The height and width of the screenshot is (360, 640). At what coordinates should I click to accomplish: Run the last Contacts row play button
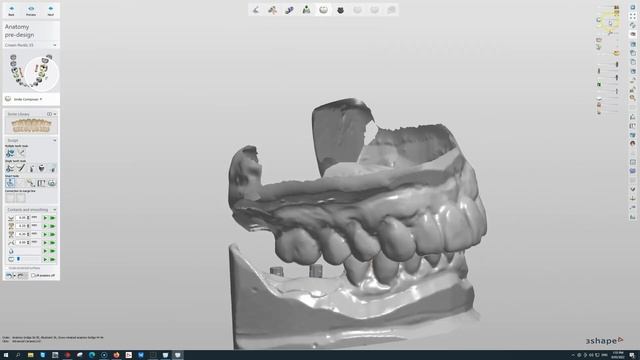point(45,259)
